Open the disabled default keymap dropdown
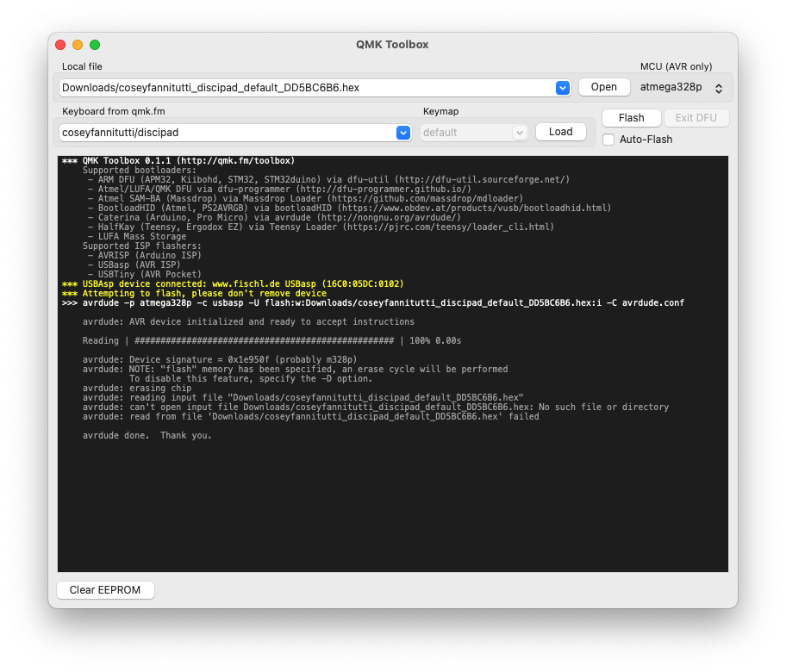This screenshot has width=786, height=672. click(x=474, y=133)
